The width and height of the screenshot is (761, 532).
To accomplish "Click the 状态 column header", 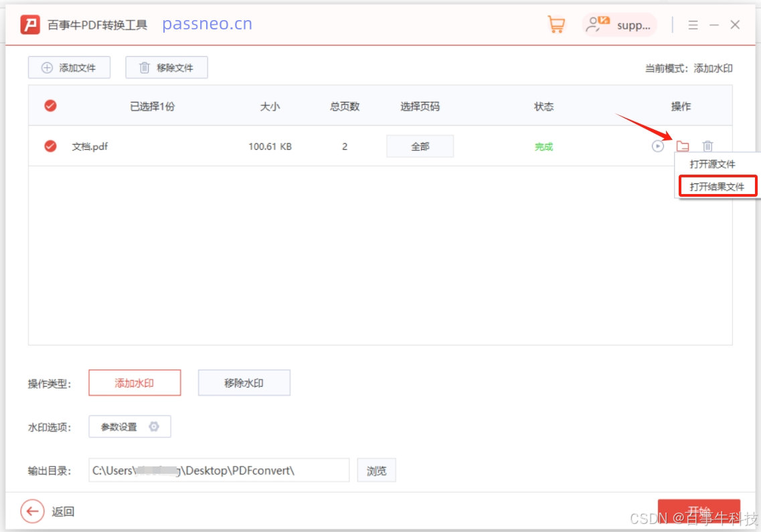I will [543, 106].
